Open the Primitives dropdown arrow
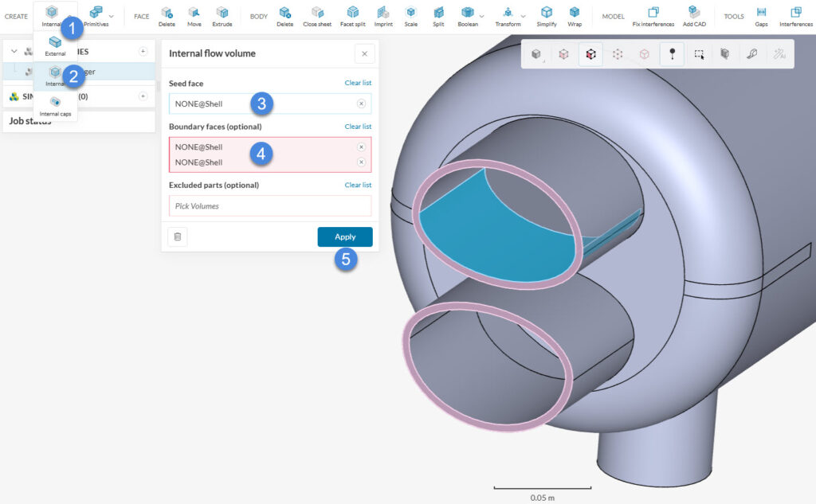The width and height of the screenshot is (816, 504). (112, 14)
